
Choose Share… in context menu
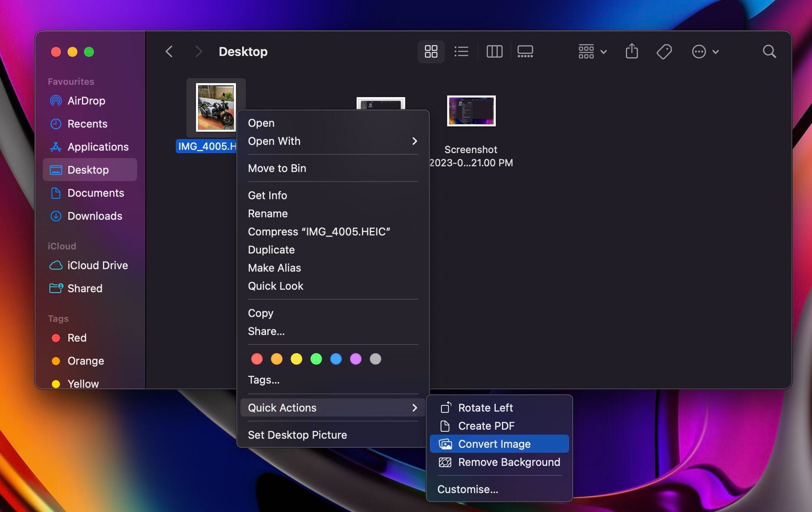(x=333, y=331)
